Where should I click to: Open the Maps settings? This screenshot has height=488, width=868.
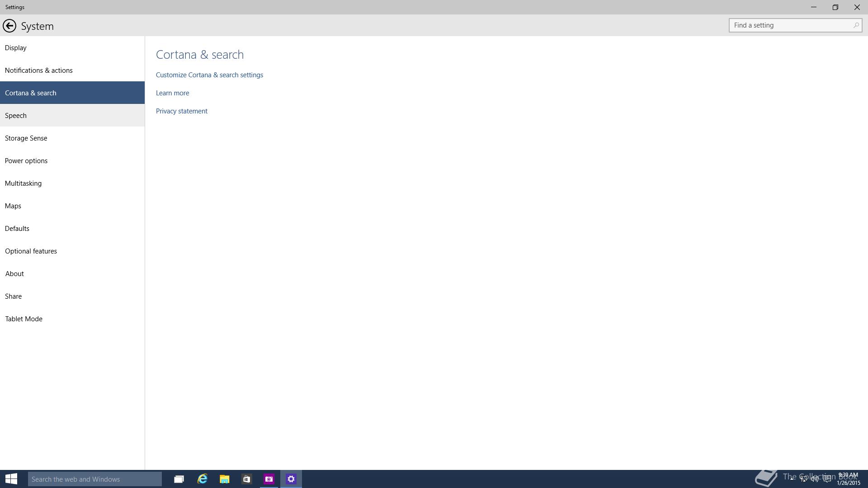coord(72,206)
